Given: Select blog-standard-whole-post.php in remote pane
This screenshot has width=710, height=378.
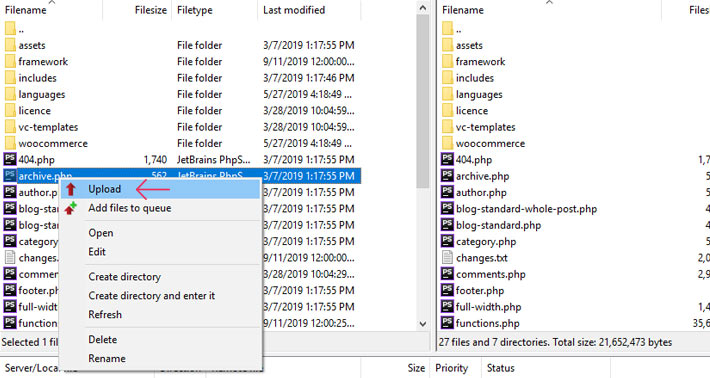Looking at the screenshot, I should click(x=526, y=209).
